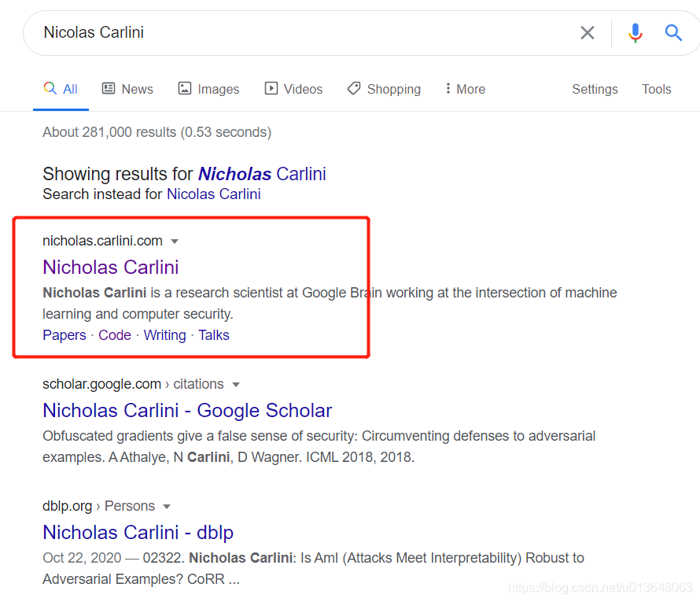
Task: Search instead for Nicolas Carlini
Action: (x=214, y=194)
